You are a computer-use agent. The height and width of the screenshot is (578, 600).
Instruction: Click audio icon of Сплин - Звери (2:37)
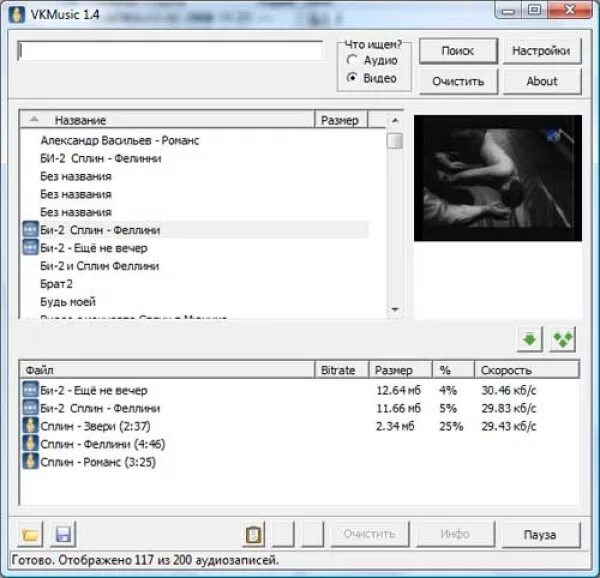click(x=30, y=426)
